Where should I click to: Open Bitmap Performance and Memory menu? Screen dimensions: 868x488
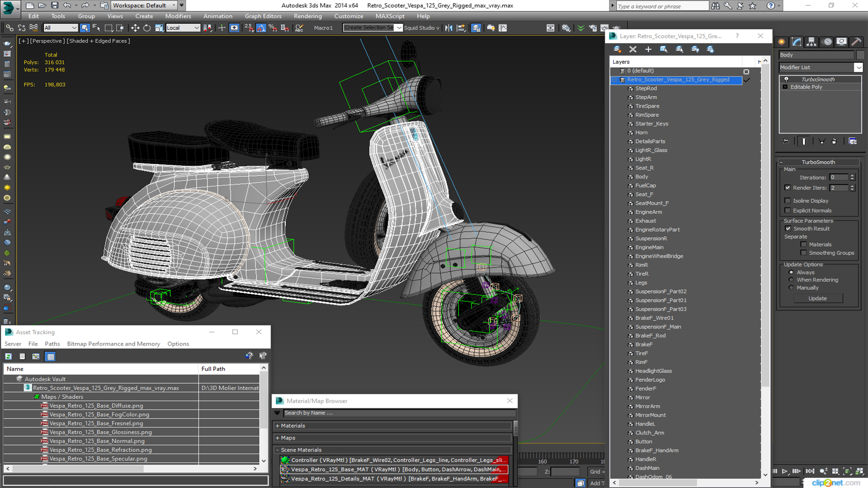tap(113, 344)
